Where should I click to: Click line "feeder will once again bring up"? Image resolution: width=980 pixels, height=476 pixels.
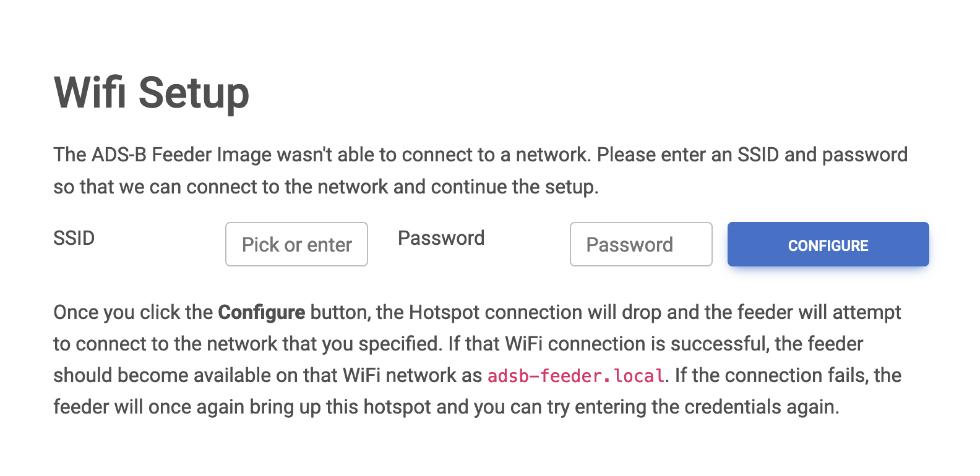click(x=446, y=407)
